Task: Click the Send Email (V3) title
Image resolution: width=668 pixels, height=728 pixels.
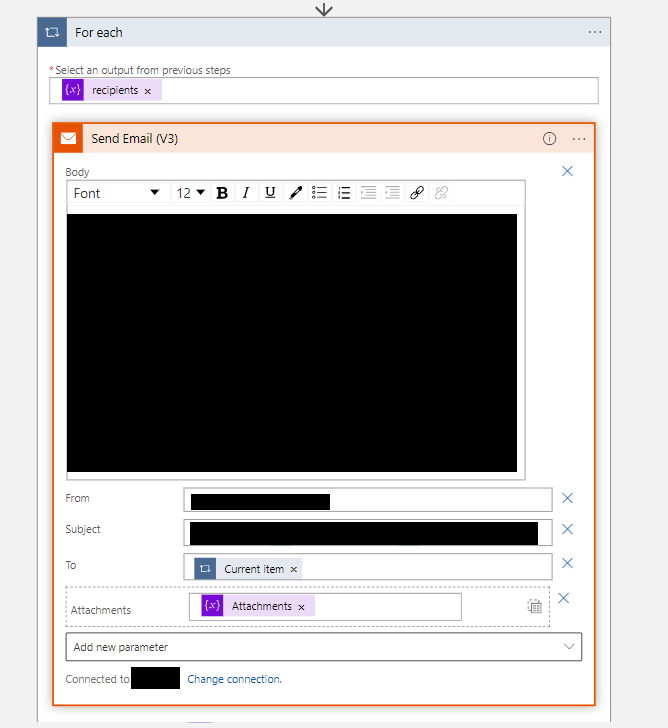Action: (x=135, y=138)
